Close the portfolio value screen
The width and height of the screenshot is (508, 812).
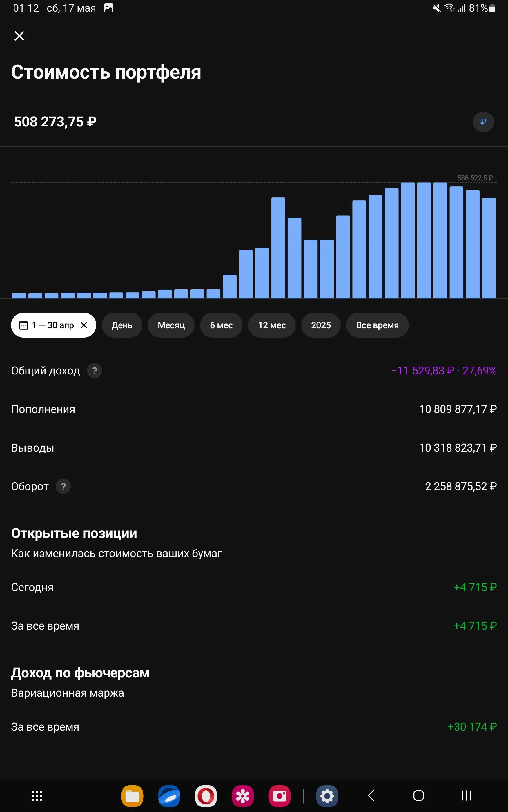click(19, 36)
